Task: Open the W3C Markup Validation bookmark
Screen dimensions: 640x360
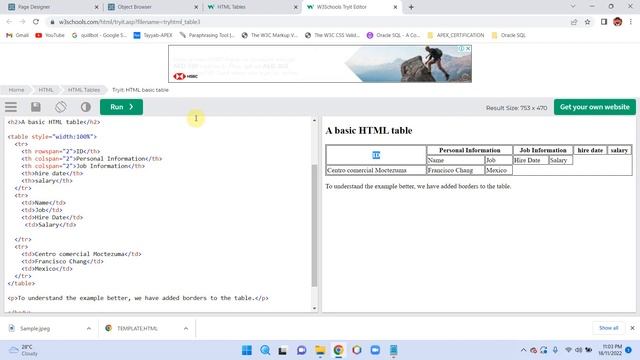Action: click(x=269, y=35)
